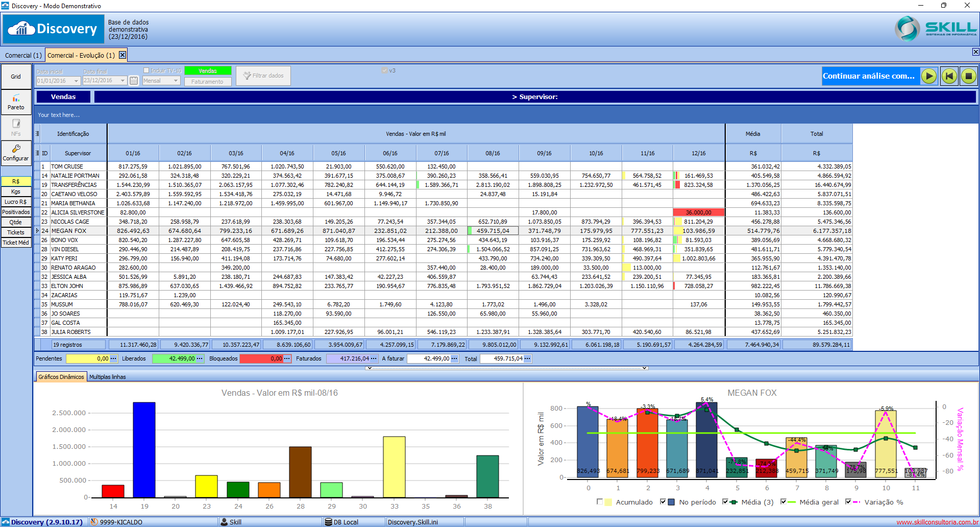Select the Positivados measure option
The height and width of the screenshot is (527, 980).
tap(16, 212)
